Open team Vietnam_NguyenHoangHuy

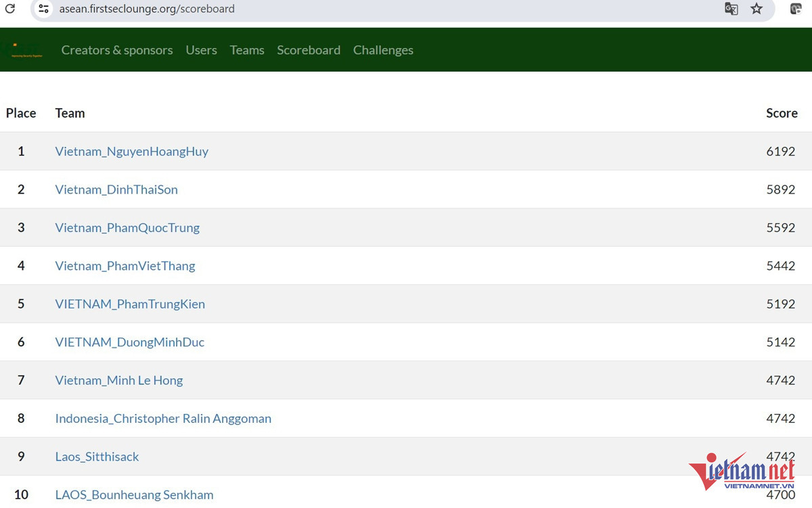click(131, 152)
